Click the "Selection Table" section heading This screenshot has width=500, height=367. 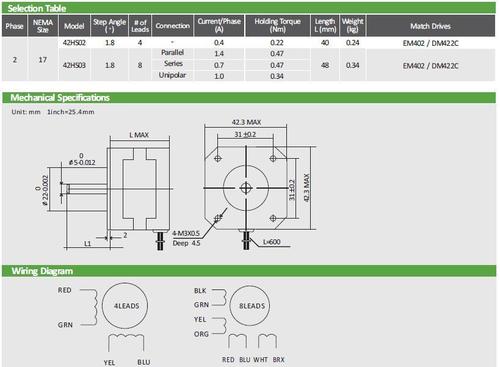[37, 8]
